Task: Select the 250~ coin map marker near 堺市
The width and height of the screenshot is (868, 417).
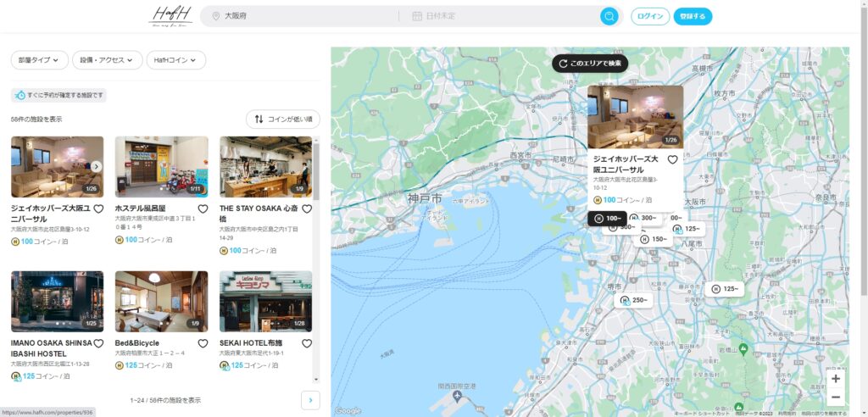Action: 634,300
